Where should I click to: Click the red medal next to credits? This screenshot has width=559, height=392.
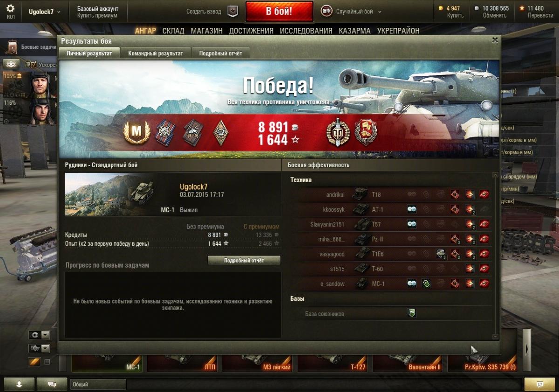pyautogui.click(x=366, y=132)
